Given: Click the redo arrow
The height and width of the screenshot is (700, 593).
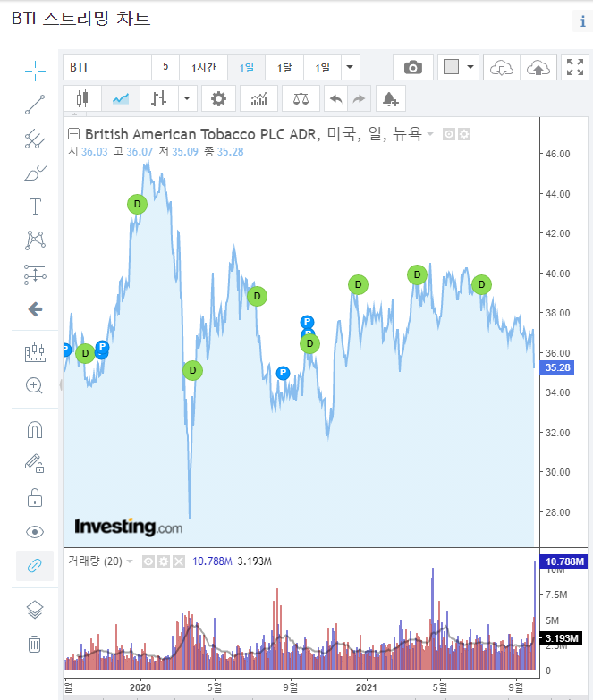Looking at the screenshot, I should [x=359, y=98].
